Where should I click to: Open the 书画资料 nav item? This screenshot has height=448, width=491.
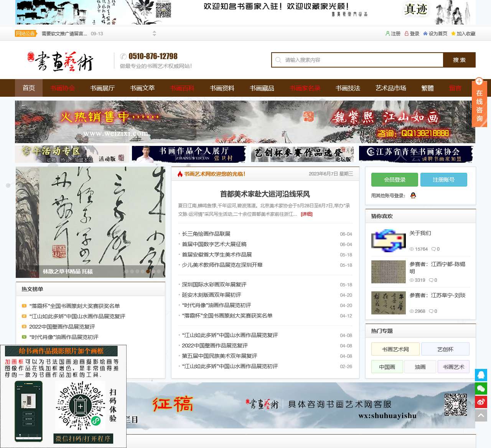point(222,88)
